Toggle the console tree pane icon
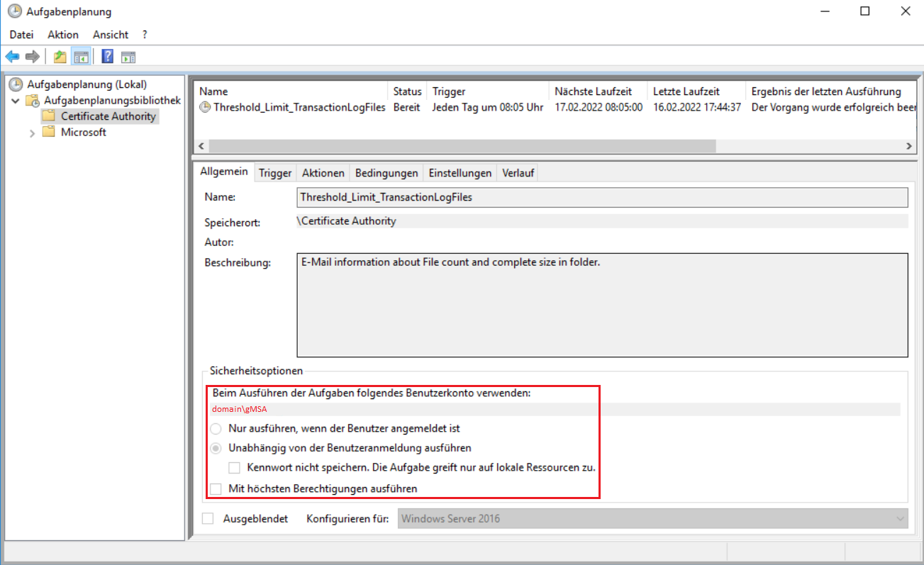The width and height of the screenshot is (924, 565). point(82,57)
